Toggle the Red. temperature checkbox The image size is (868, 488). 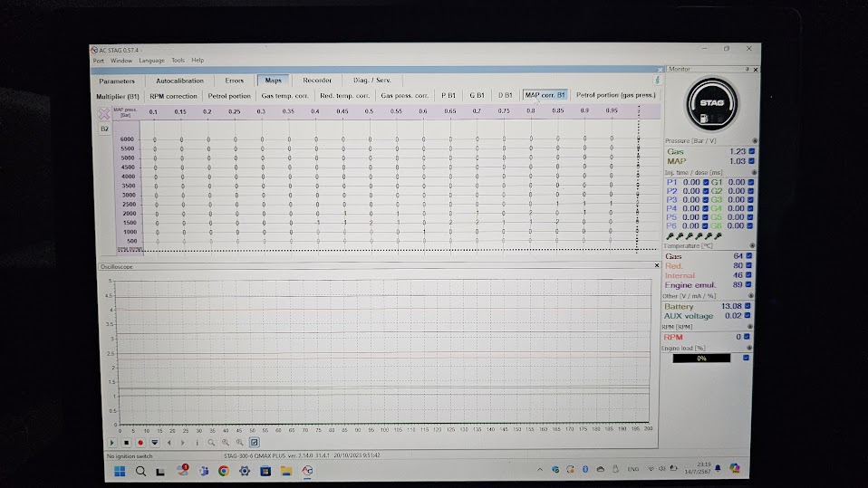pyautogui.click(x=748, y=265)
